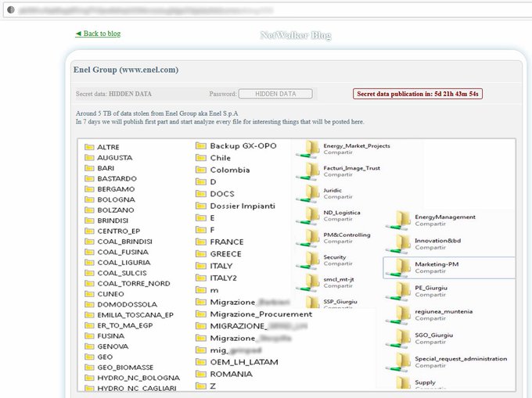Screen dimensions: 532x398
Task: Select the EMILIA_TOSCANA_EP folder name
Action: point(135,315)
